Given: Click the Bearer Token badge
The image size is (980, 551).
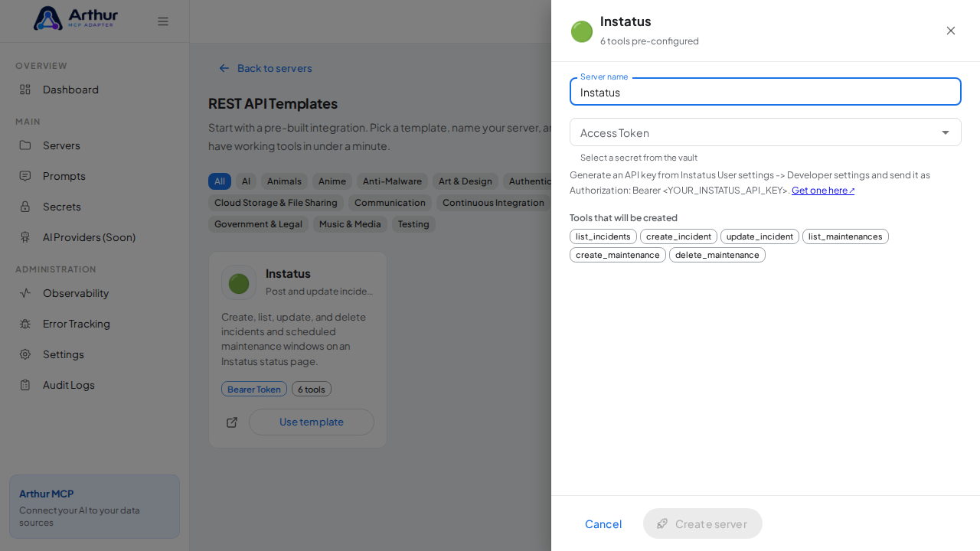Looking at the screenshot, I should [254, 389].
